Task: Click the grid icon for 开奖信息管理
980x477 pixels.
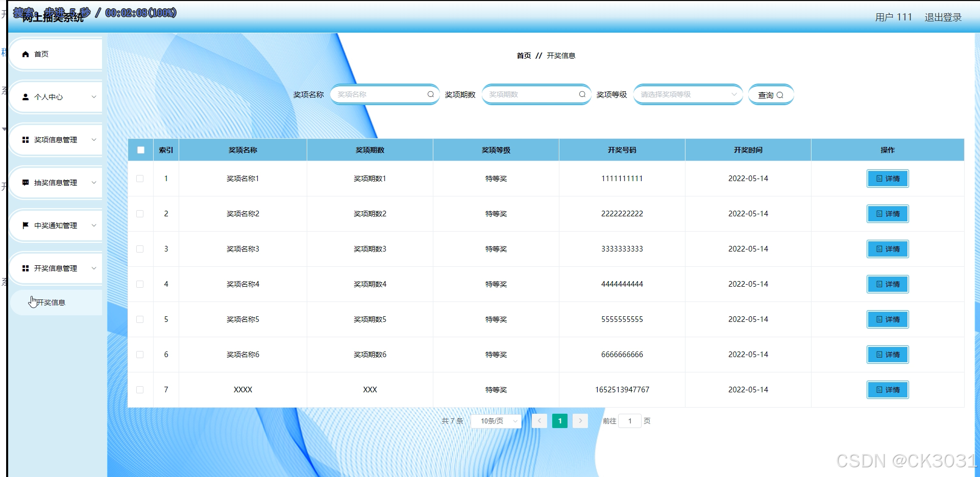Action: [x=26, y=268]
